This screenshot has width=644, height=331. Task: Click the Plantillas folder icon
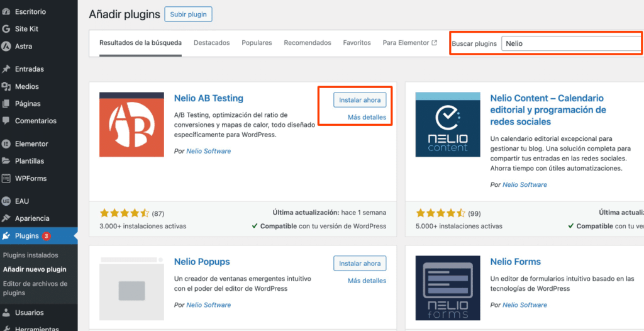pyautogui.click(x=6, y=161)
